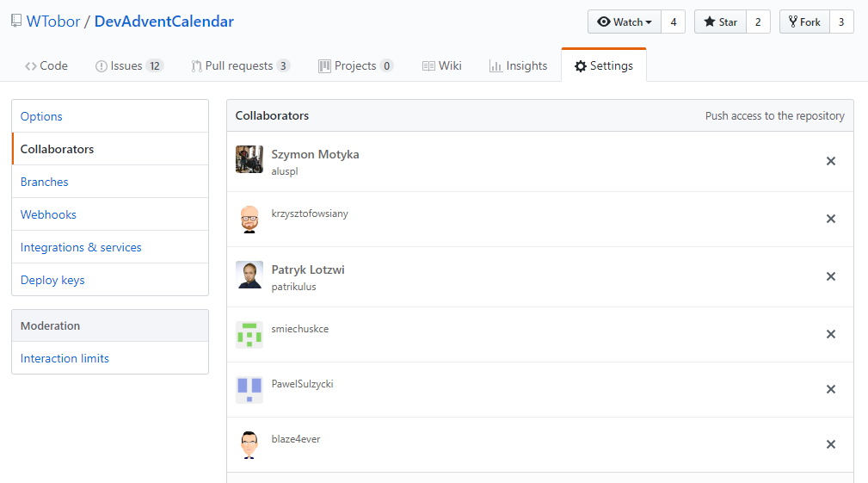The width and height of the screenshot is (868, 483).
Task: Star the DevAdventCalendar repository
Action: (x=720, y=22)
